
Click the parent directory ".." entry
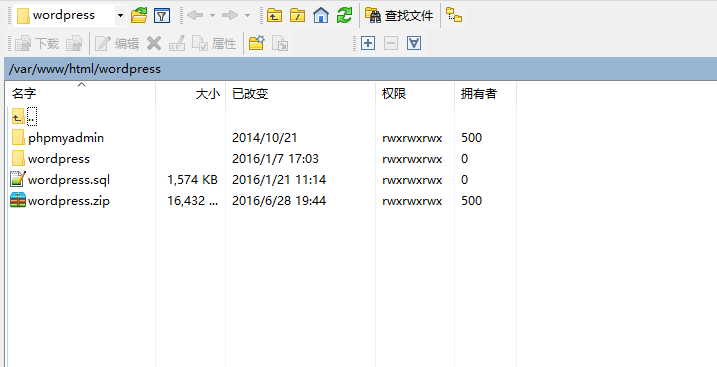point(24,117)
